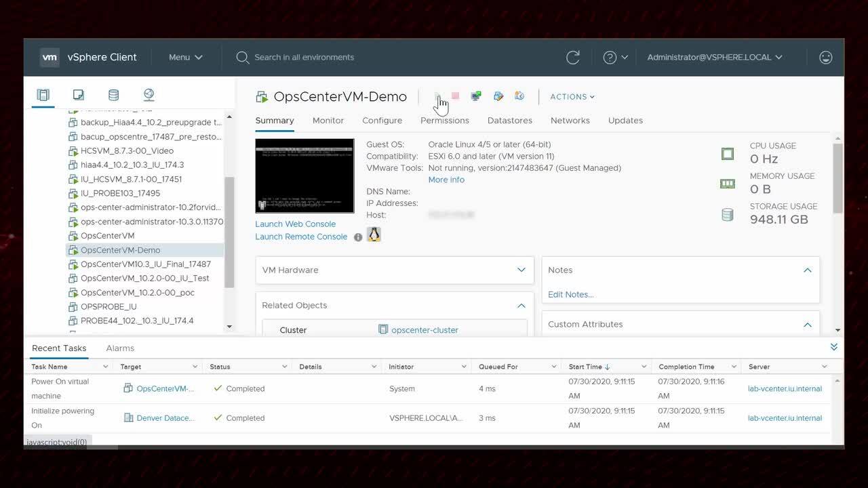
Task: Select PROBE44_102._10.3_IU_174.4 in the tree
Action: tap(137, 321)
